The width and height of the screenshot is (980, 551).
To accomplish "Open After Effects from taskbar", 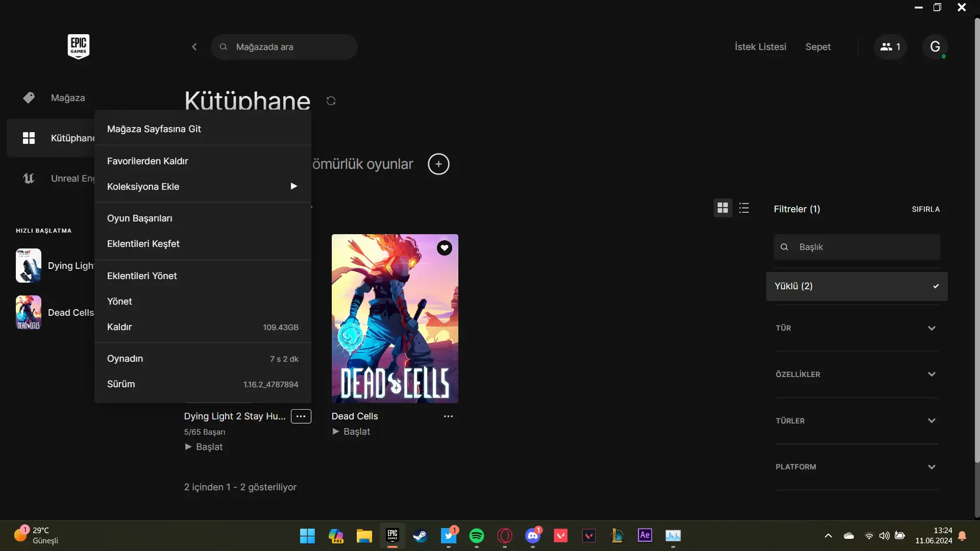I will pyautogui.click(x=645, y=536).
